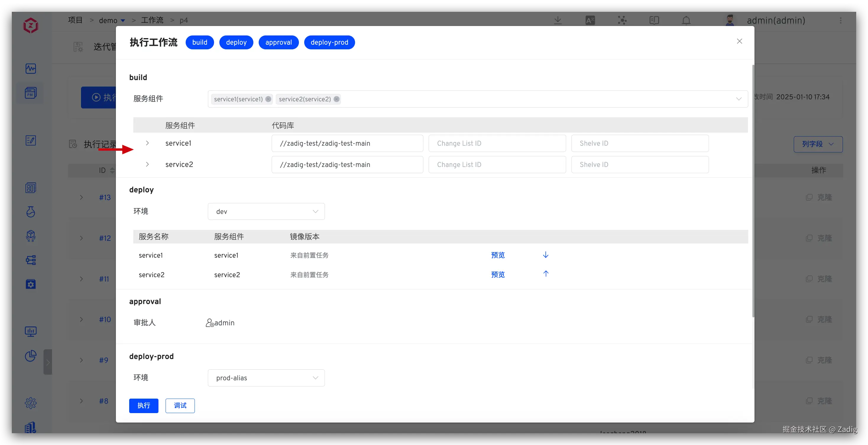Open the dev environment dropdown
868x445 pixels.
pyautogui.click(x=266, y=212)
